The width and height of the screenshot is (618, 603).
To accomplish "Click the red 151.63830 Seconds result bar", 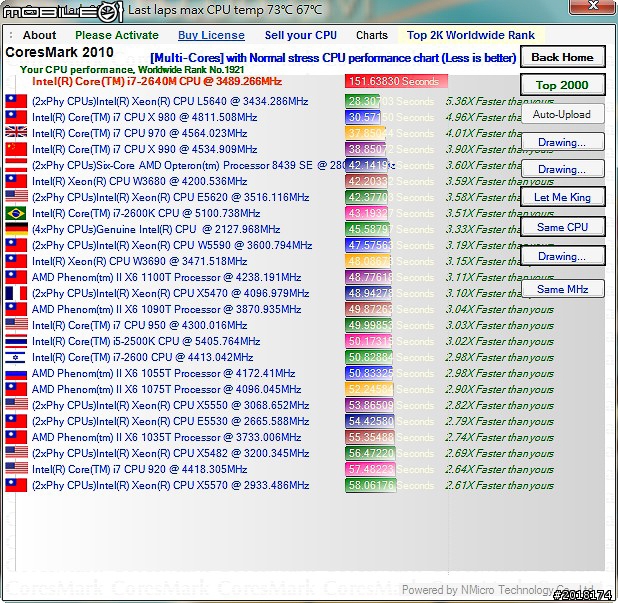I will click(396, 81).
